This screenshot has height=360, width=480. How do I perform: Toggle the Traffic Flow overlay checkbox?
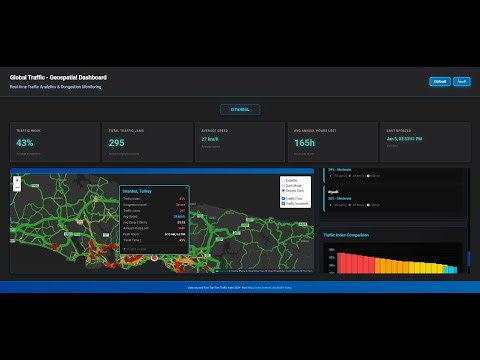[283, 198]
